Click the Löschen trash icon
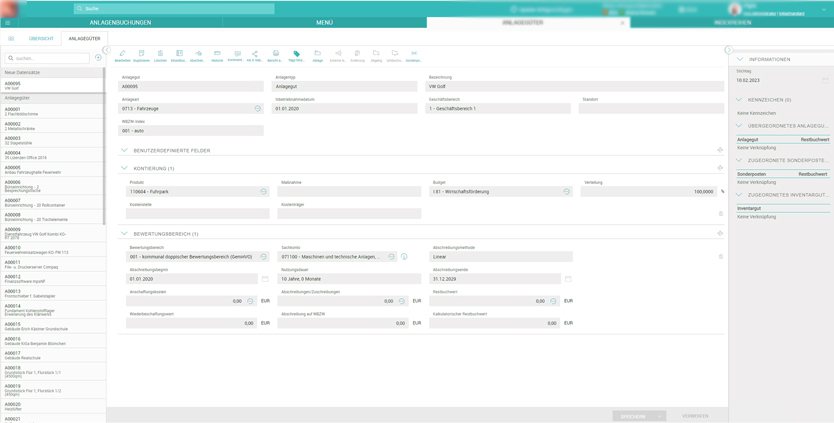 [160, 54]
